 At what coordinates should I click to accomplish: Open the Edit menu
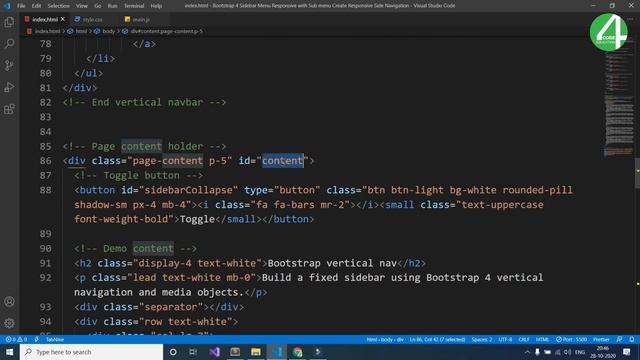tap(36, 6)
